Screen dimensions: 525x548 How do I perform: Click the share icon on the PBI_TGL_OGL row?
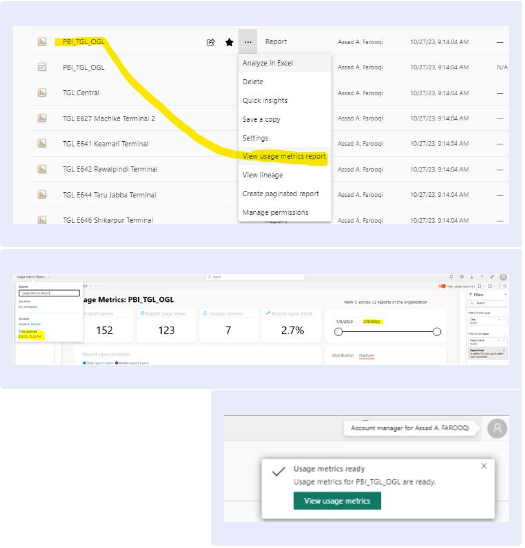(211, 42)
